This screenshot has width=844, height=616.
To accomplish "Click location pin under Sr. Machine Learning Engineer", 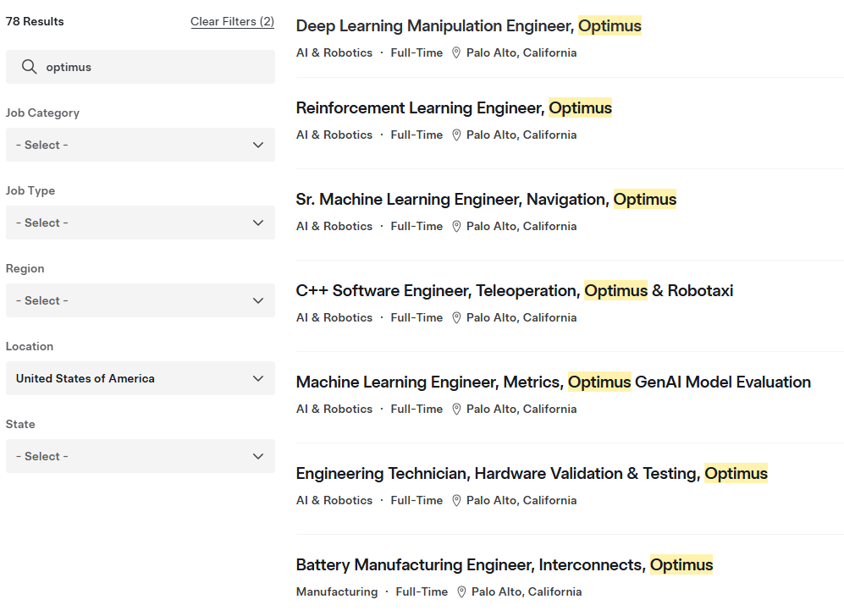I will (456, 226).
